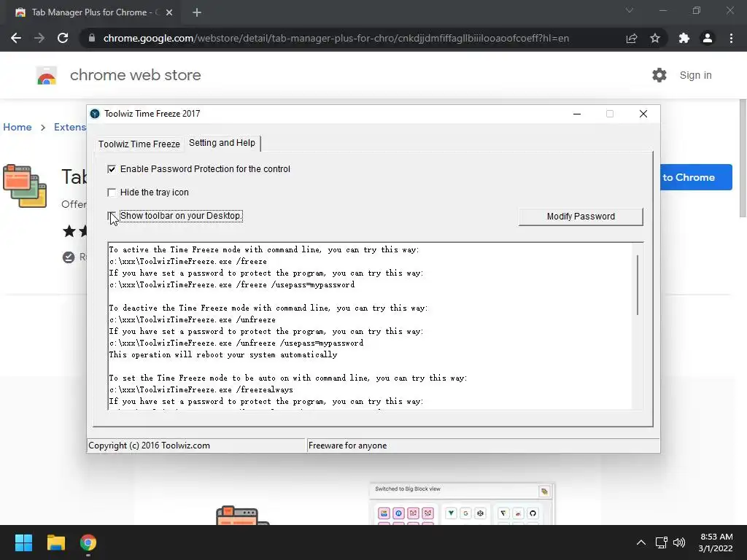Click the Add to Chrome button
Image resolution: width=747 pixels, height=560 pixels.
click(x=696, y=177)
